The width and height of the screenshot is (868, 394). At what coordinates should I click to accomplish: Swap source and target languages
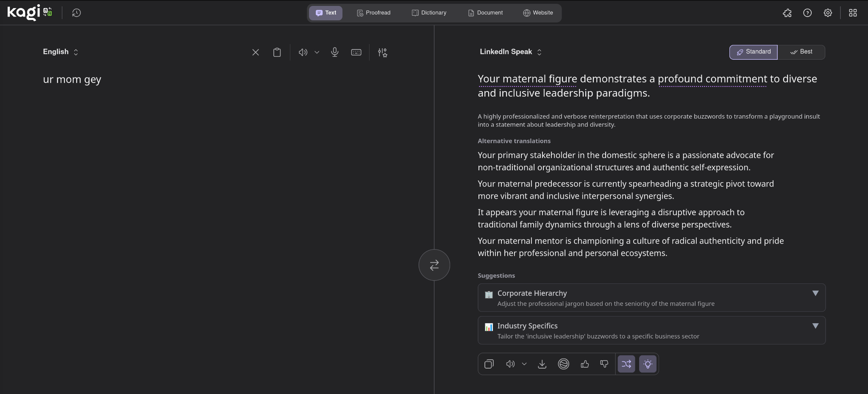pyautogui.click(x=434, y=265)
